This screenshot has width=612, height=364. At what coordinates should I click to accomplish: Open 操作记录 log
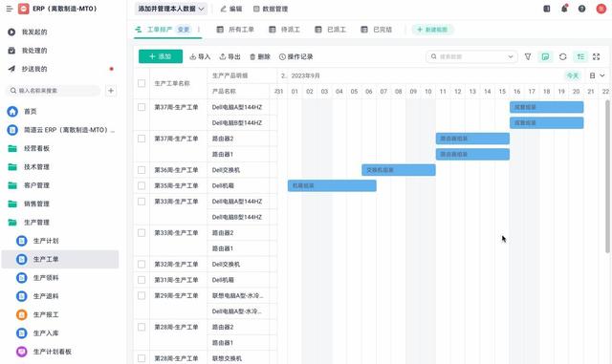tap(295, 56)
